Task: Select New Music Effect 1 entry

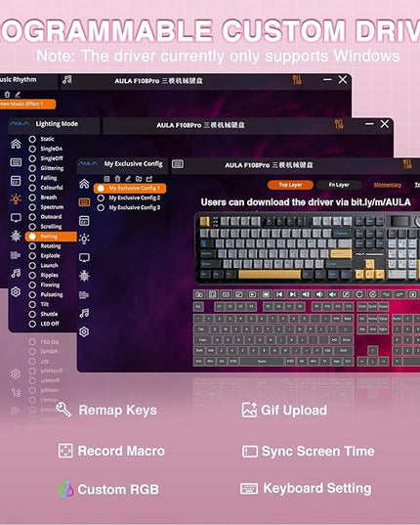Action: tap(26, 104)
